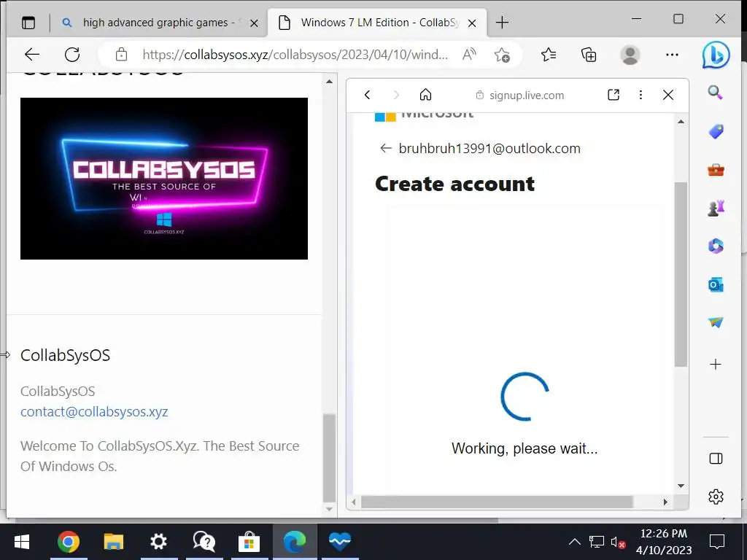Click the CollabSysOS neon banner image

point(164,179)
